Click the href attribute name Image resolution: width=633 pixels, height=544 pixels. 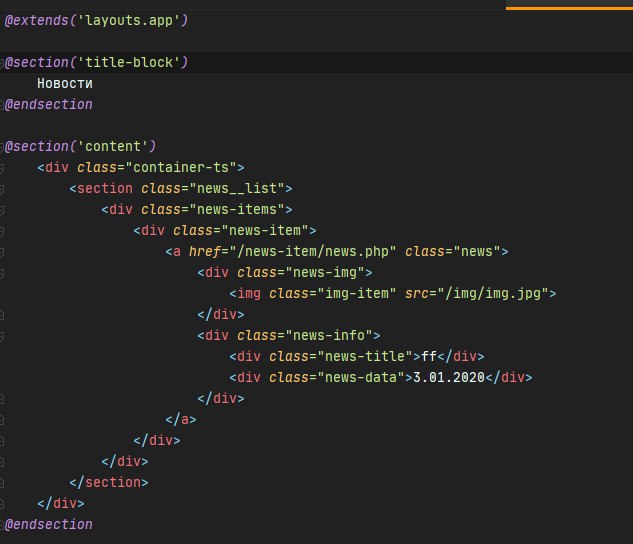point(205,251)
